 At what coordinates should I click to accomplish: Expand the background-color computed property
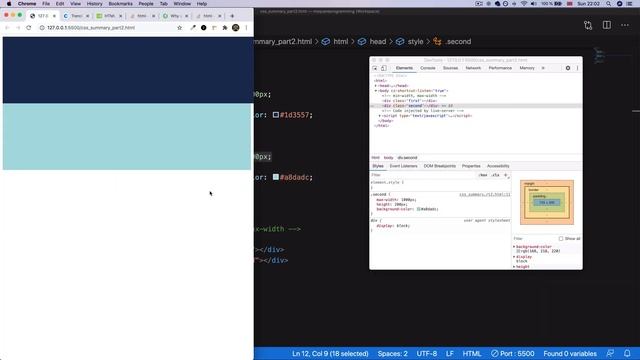point(514,247)
